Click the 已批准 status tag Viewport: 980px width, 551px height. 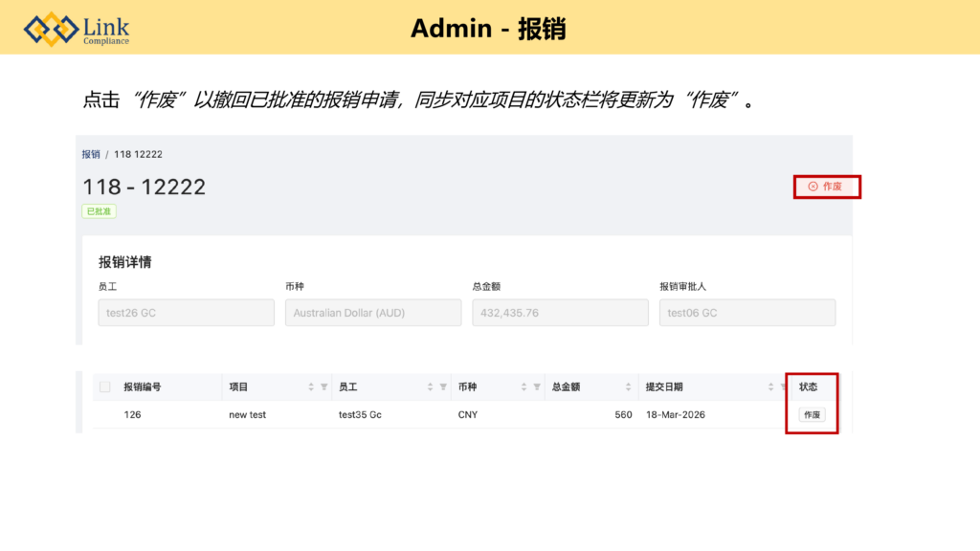(x=100, y=211)
